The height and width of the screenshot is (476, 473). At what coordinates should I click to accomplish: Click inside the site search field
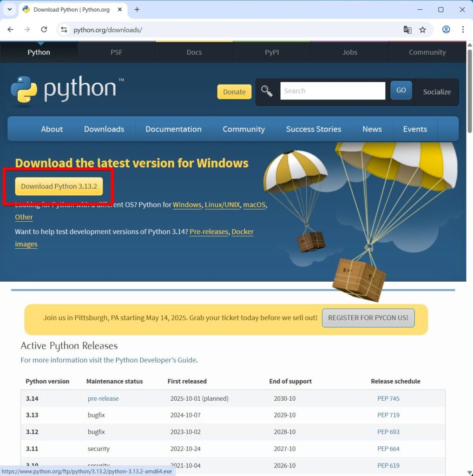(x=332, y=91)
